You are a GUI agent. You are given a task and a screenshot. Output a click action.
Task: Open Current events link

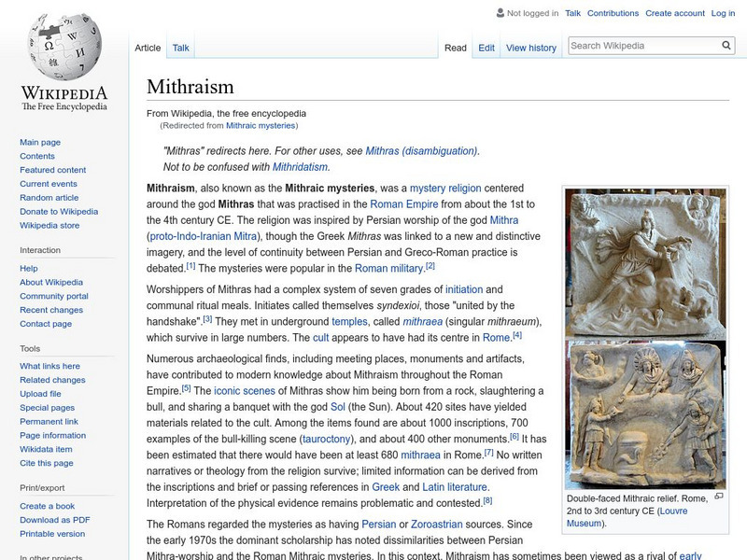(x=49, y=183)
